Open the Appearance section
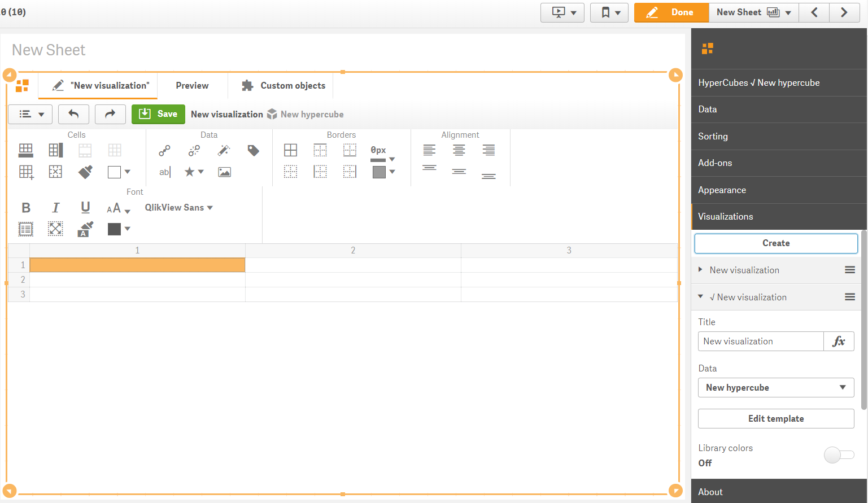868x503 pixels. (x=779, y=190)
